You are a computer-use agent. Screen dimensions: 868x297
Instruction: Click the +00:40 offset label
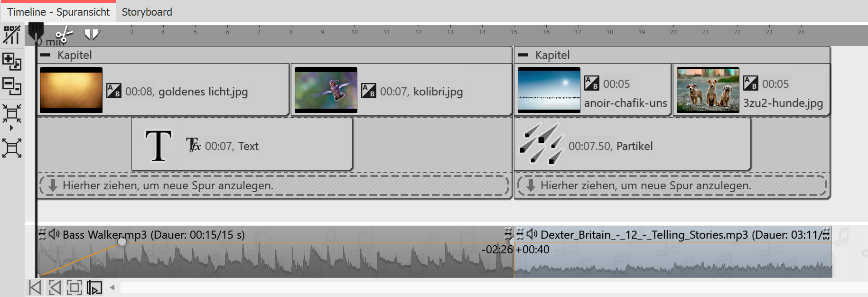coord(532,250)
